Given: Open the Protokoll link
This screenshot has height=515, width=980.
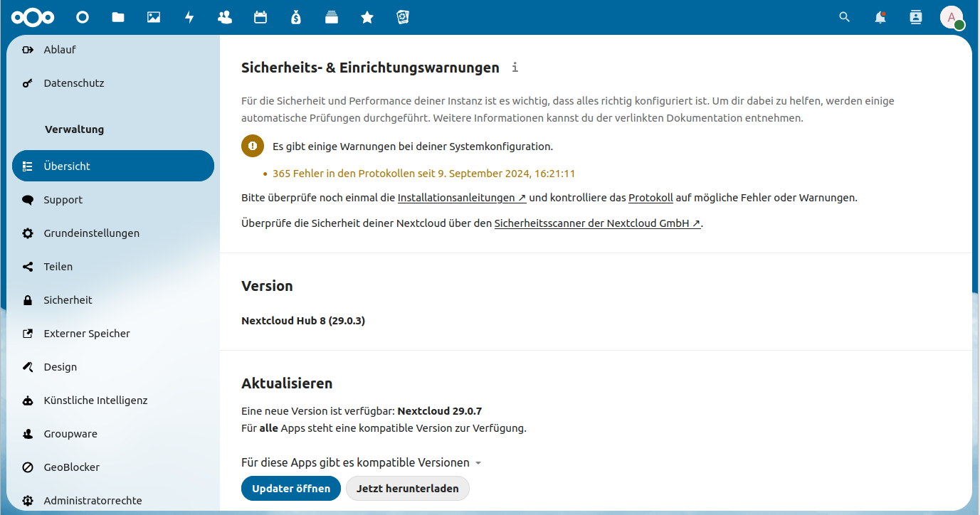Looking at the screenshot, I should 650,198.
